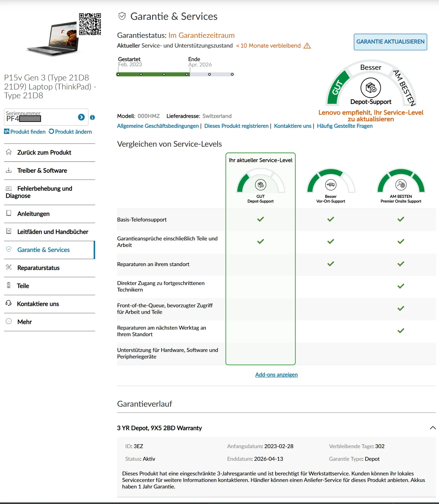Open the serial number info icon
439x504 pixels.
click(x=92, y=117)
